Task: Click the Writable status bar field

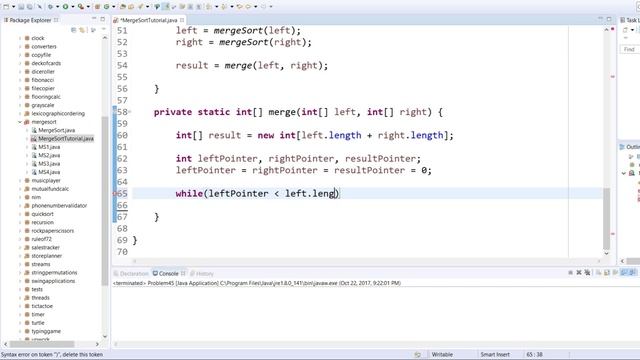Action: click(x=442, y=355)
